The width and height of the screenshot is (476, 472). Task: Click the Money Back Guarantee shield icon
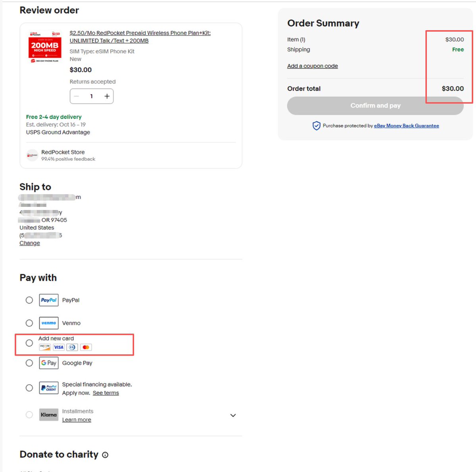coord(317,126)
